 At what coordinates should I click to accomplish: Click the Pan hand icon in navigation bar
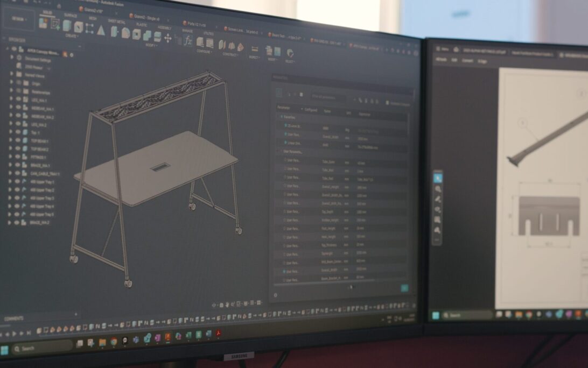pyautogui.click(x=227, y=305)
